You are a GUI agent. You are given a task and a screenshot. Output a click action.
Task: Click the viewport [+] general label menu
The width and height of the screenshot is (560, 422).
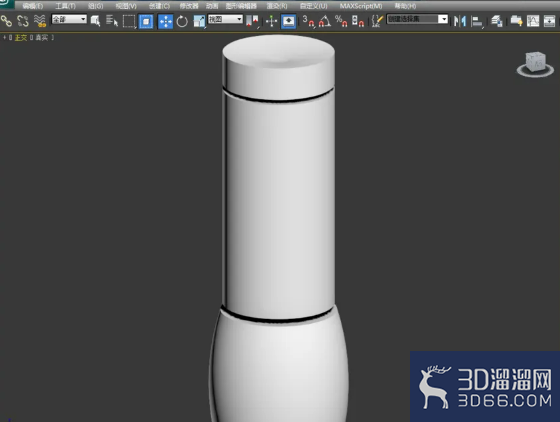click(x=5, y=37)
